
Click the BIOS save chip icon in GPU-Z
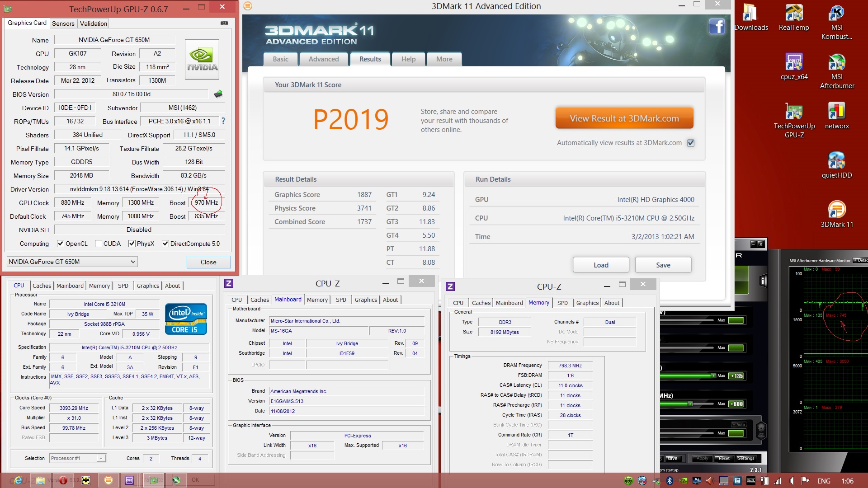[x=218, y=94]
